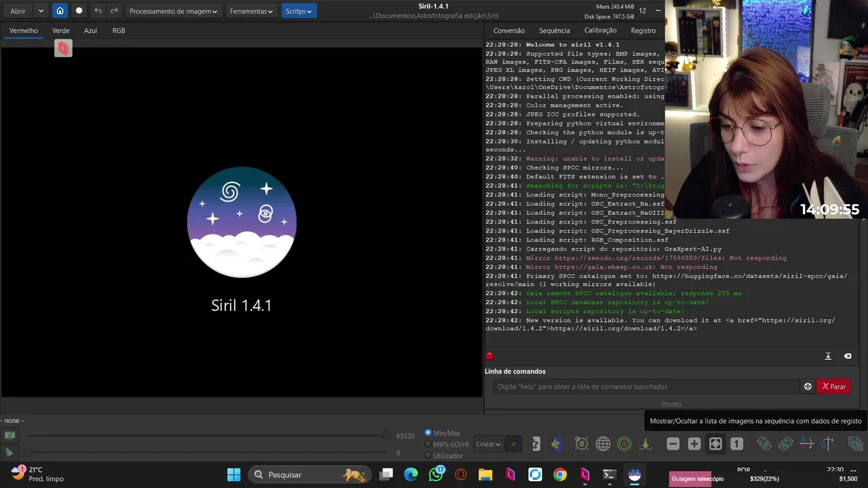Focus the command line input field
The width and height of the screenshot is (868, 488).
(648, 386)
